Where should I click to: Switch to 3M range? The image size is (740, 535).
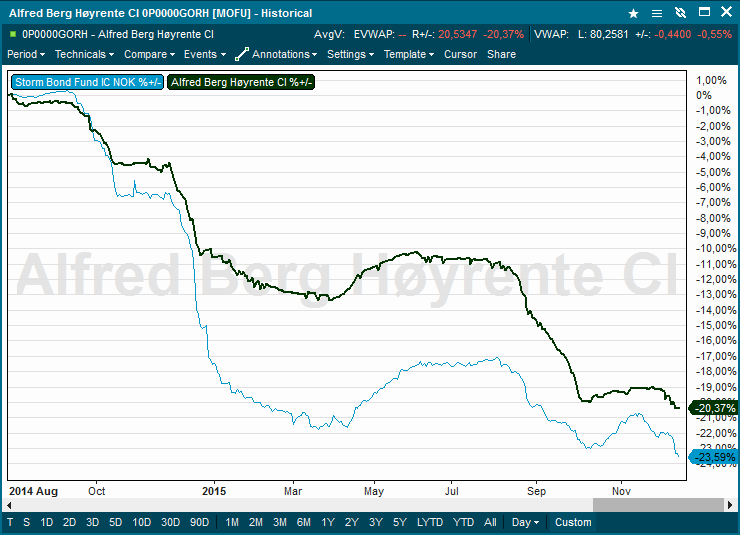[280, 522]
